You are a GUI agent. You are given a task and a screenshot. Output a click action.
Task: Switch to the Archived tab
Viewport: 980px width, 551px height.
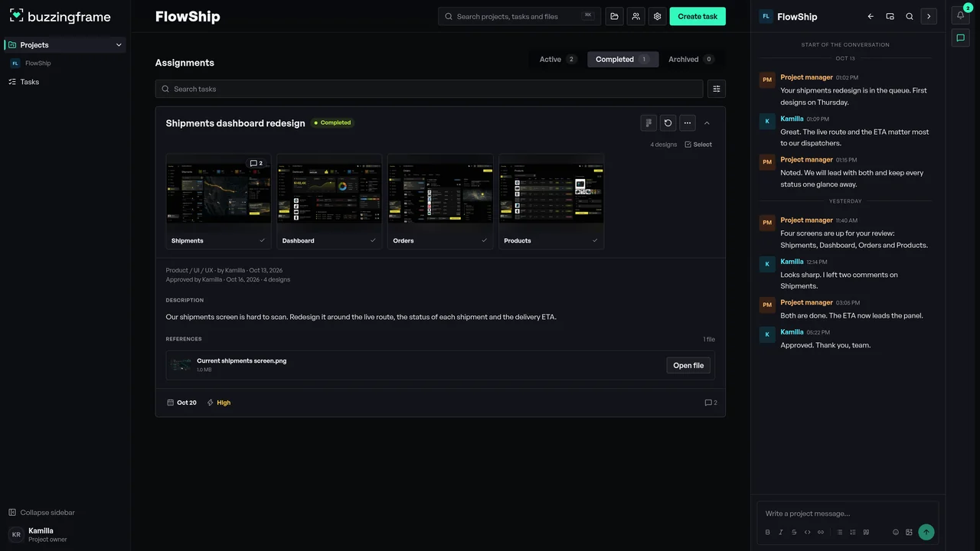tap(691, 59)
